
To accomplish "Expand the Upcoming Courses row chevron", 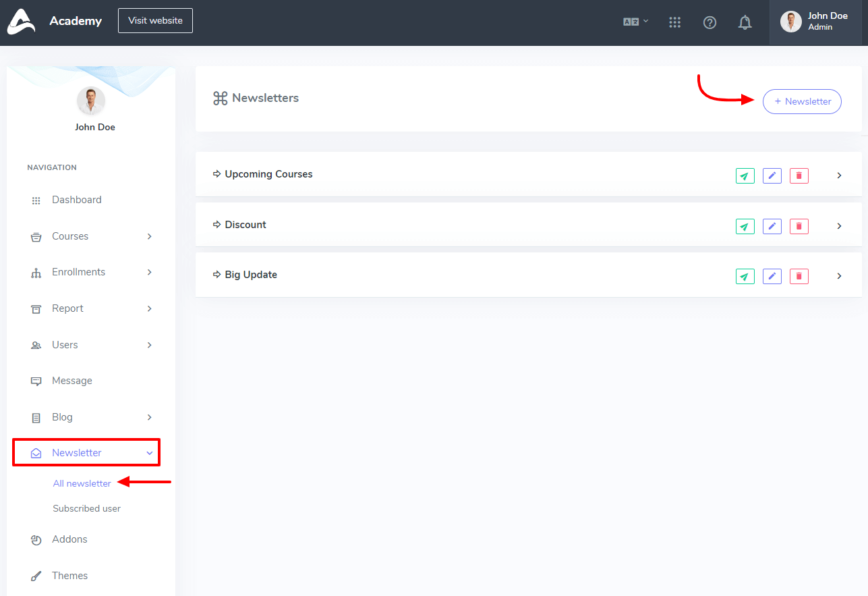I will click(839, 175).
